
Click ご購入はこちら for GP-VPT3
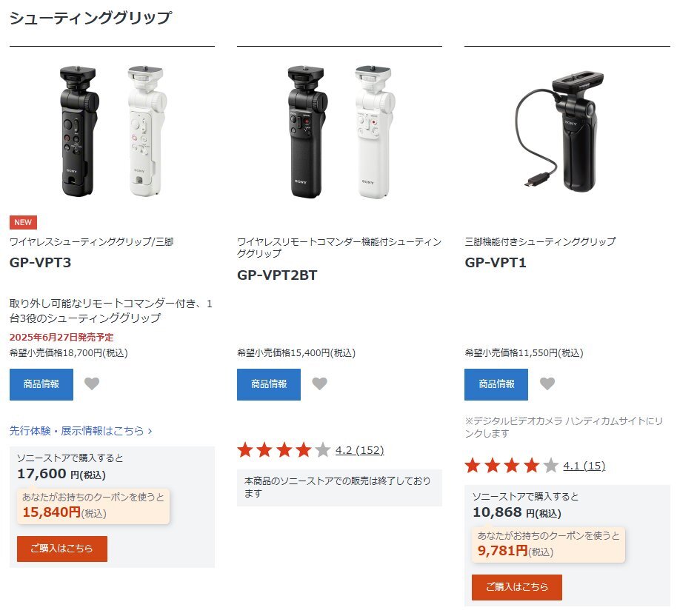pos(62,549)
